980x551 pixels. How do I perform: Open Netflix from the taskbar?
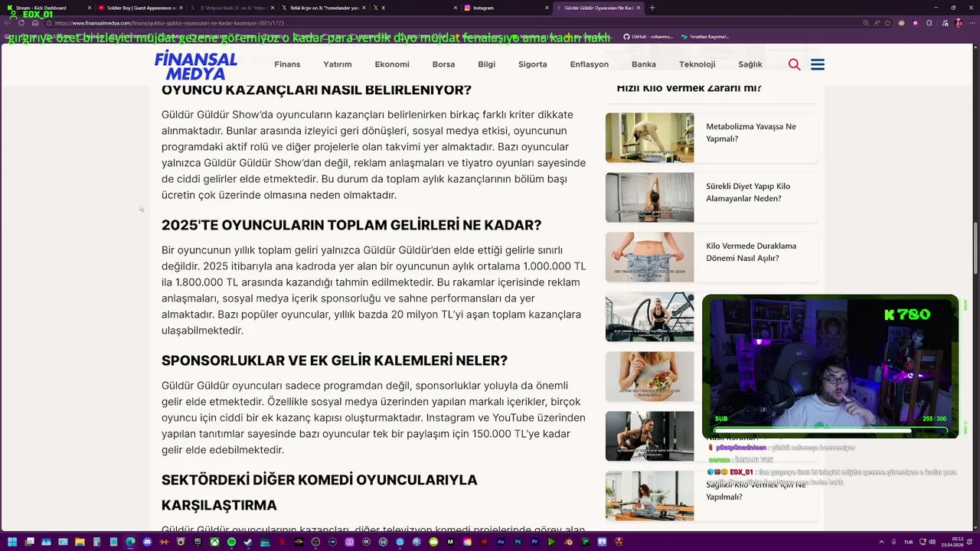point(282,542)
